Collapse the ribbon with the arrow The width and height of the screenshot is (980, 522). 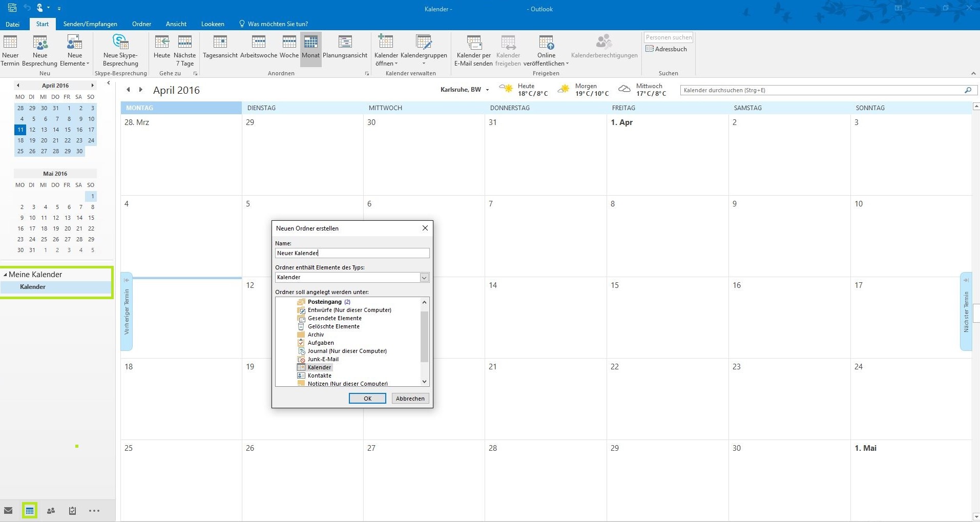(973, 73)
